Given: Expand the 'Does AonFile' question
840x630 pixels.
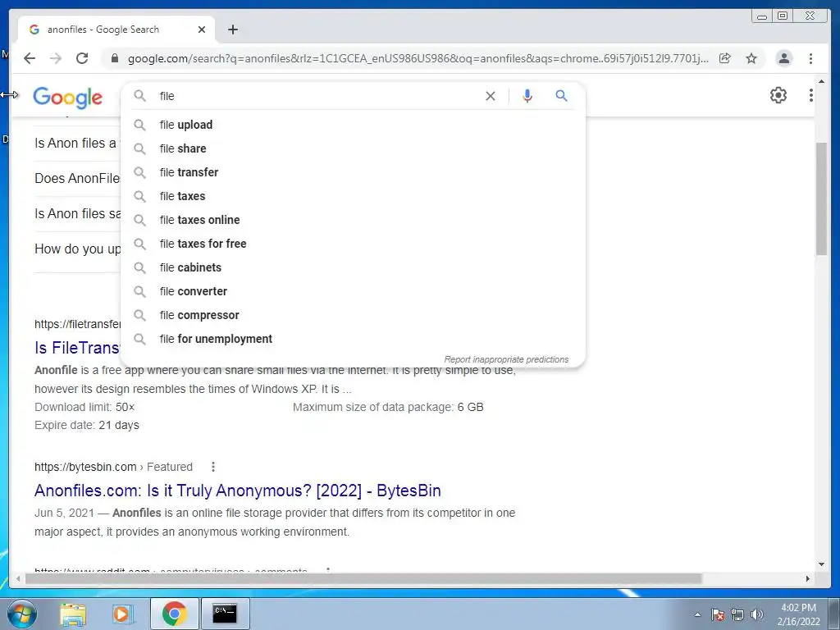Looking at the screenshot, I should pyautogui.click(x=77, y=178).
